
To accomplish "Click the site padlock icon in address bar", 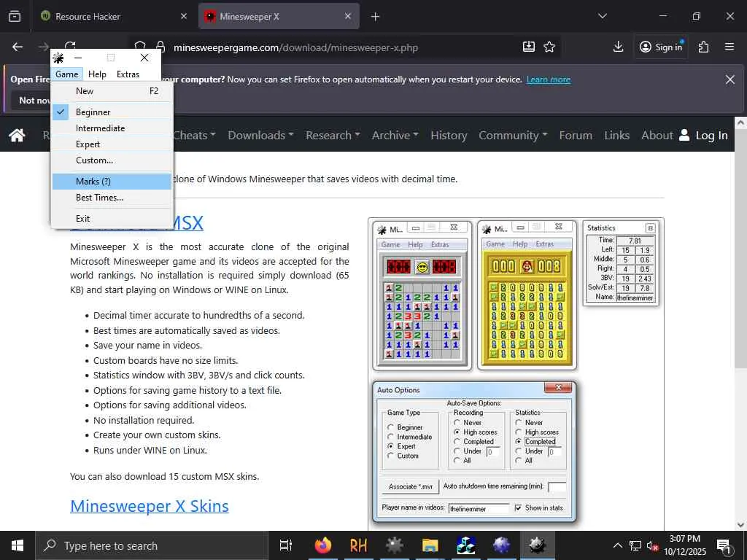I will 160,47.
